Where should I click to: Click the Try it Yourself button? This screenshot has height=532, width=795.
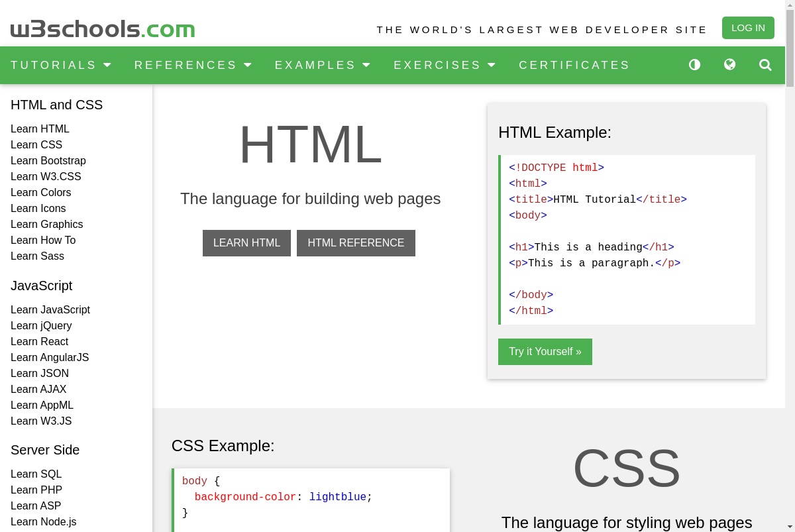pyautogui.click(x=545, y=352)
